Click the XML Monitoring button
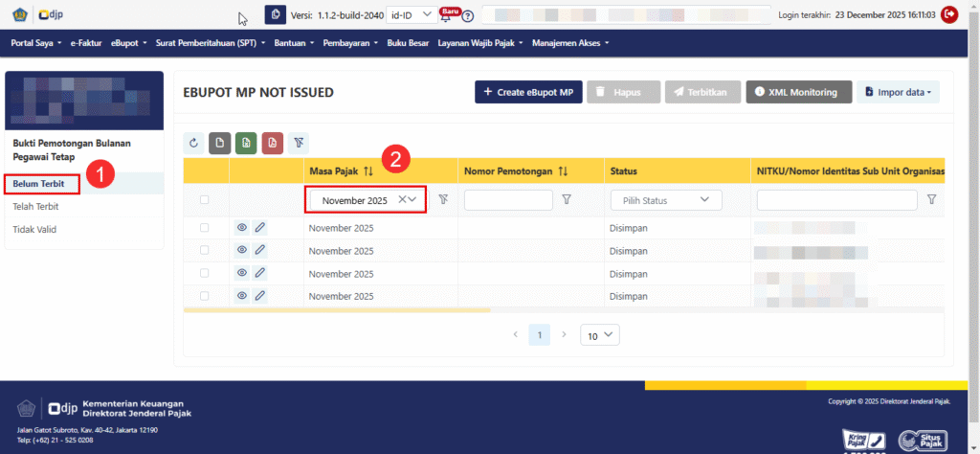 point(798,92)
